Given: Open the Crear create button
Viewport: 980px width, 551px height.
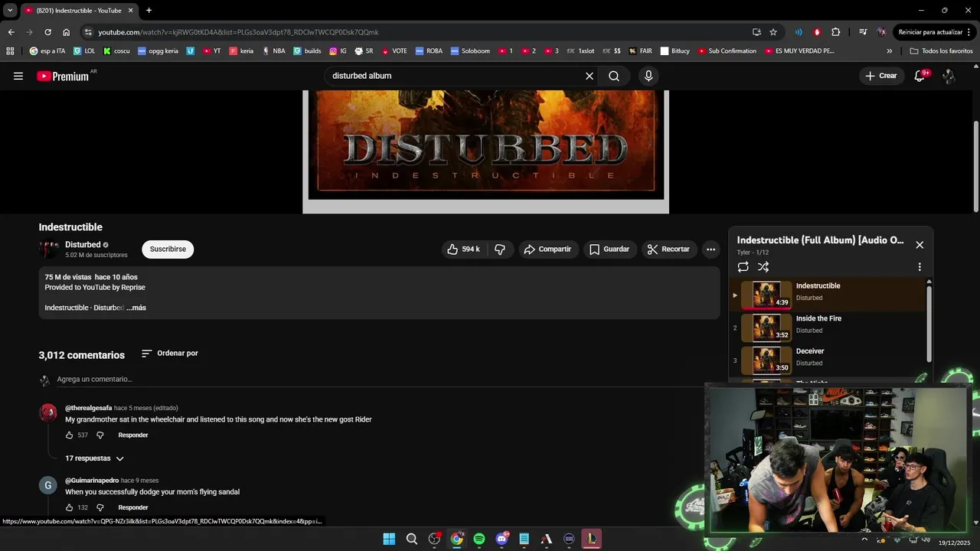Looking at the screenshot, I should 881,76.
